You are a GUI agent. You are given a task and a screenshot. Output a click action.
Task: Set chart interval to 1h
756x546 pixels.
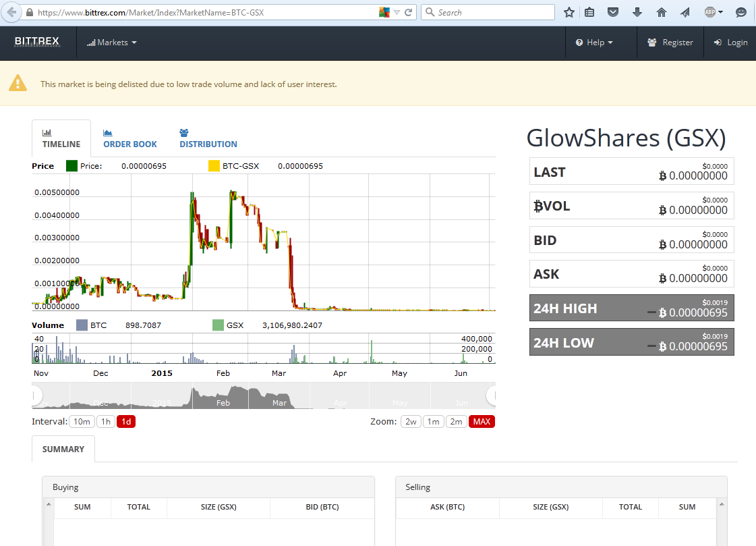point(106,422)
